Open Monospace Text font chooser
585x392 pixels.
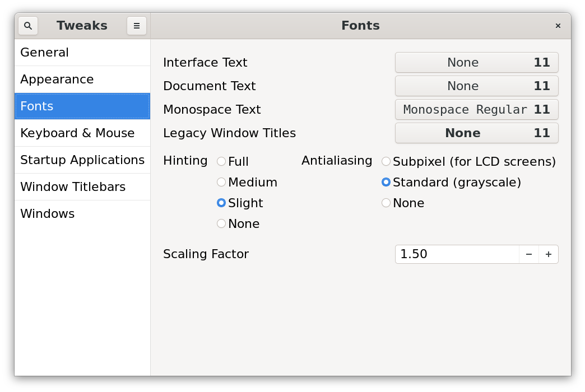476,110
